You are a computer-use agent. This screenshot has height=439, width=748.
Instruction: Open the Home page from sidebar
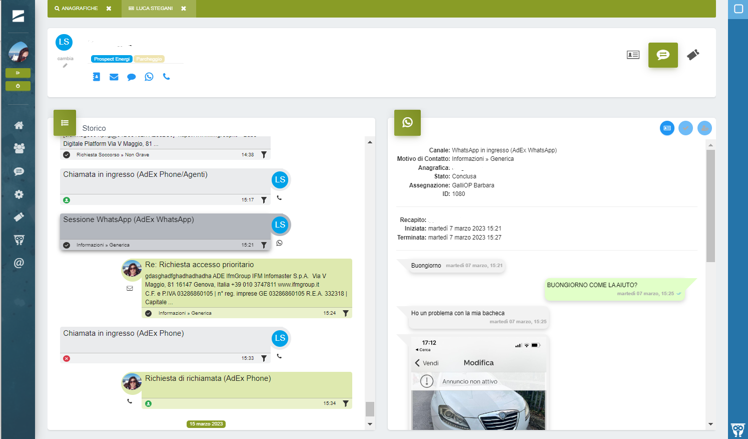click(x=18, y=125)
